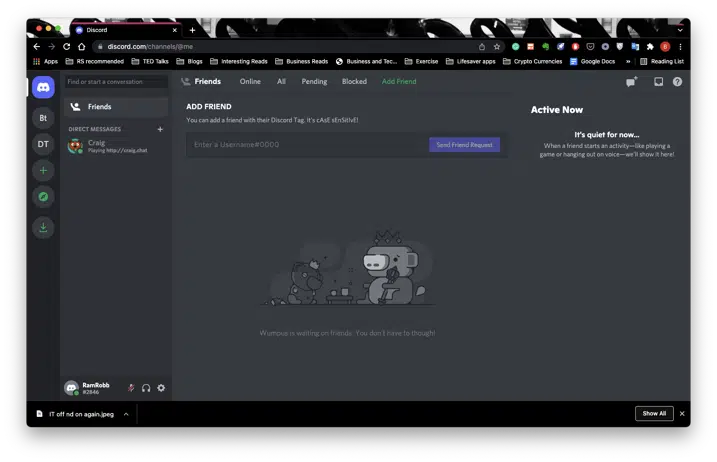717x462 pixels.
Task: Open the download apps icon
Action: click(x=43, y=227)
